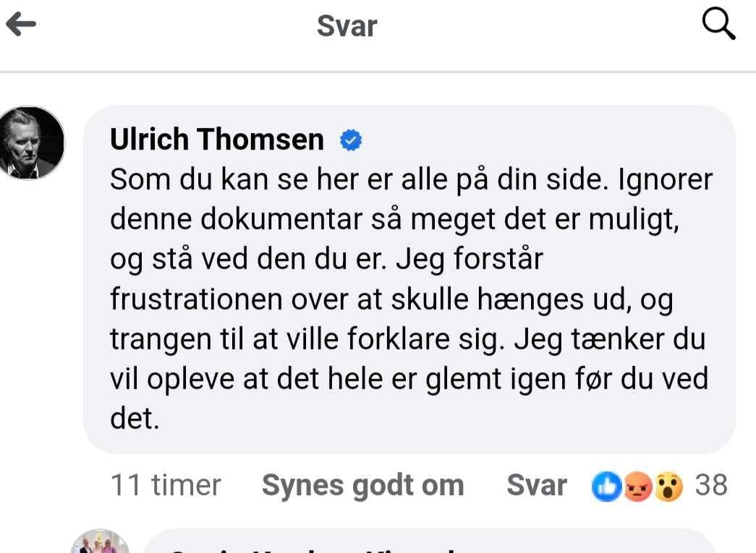Open the Ulrich Thomsen profile name link

[216, 140]
